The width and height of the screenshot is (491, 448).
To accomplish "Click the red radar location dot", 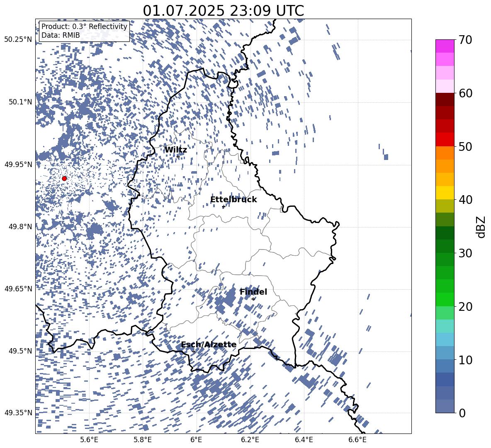I will coord(64,178).
